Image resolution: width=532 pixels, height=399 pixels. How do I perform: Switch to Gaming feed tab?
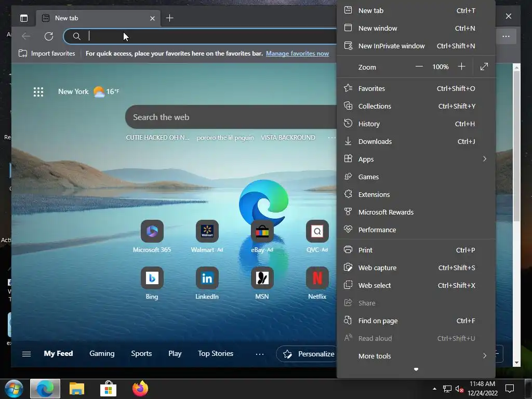[102, 353]
